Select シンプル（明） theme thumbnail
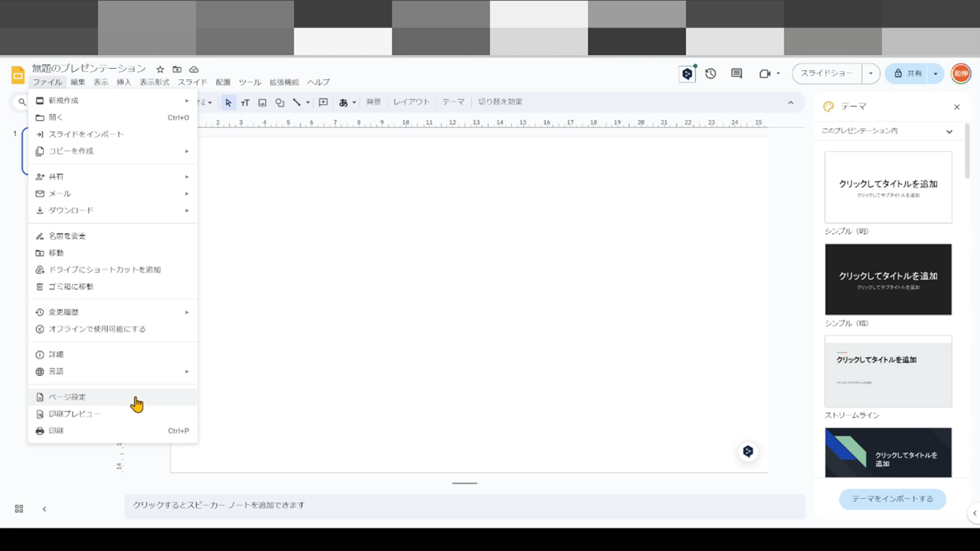 [888, 187]
